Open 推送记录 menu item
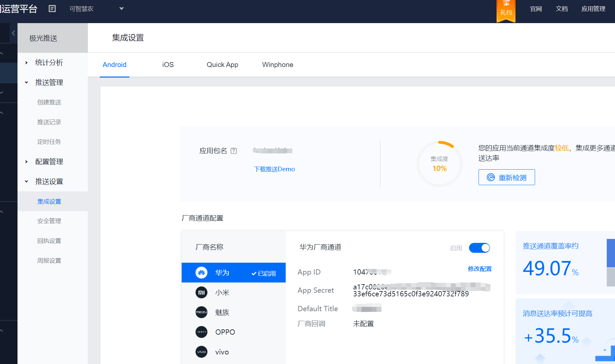Viewport: 615px width, 364px height. pyautogui.click(x=49, y=122)
